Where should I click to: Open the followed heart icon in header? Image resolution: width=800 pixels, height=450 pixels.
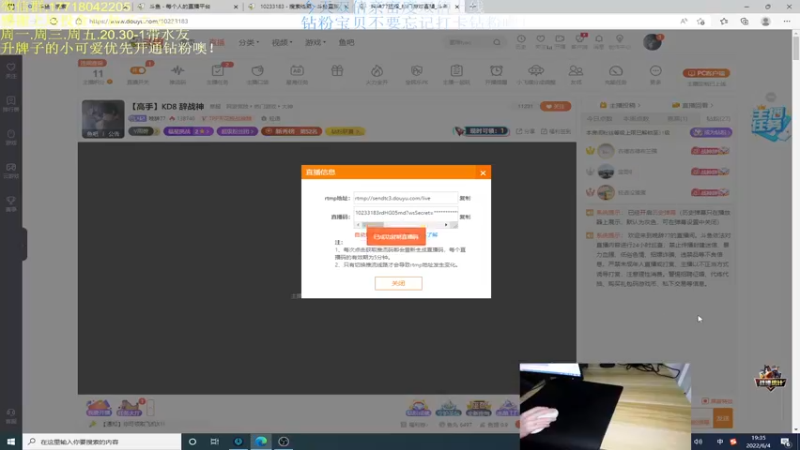[x=540, y=41]
